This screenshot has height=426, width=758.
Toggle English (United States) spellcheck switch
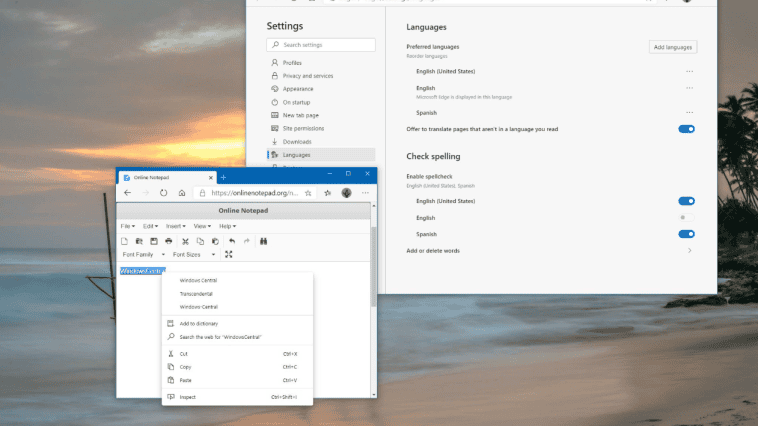(686, 201)
